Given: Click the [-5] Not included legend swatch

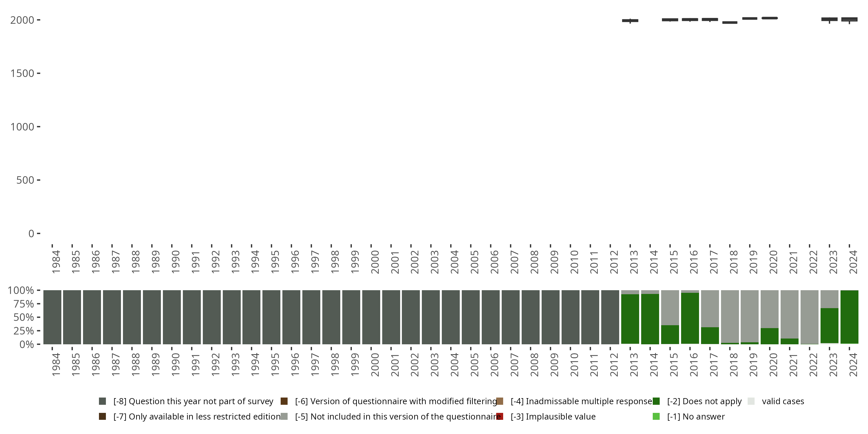Looking at the screenshot, I should coord(284,416).
